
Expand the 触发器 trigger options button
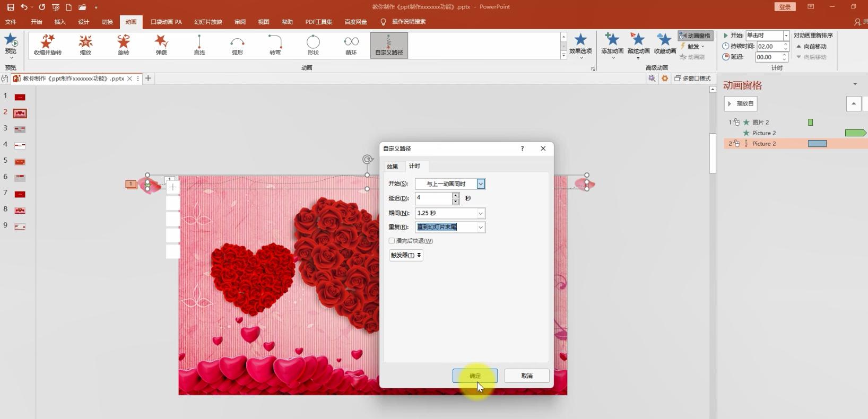(406, 255)
